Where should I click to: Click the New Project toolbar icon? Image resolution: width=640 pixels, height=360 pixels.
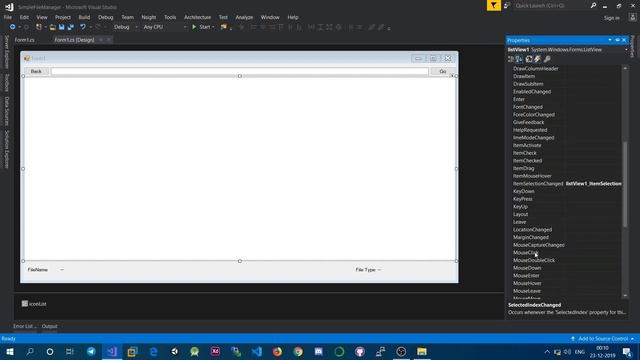(39, 27)
